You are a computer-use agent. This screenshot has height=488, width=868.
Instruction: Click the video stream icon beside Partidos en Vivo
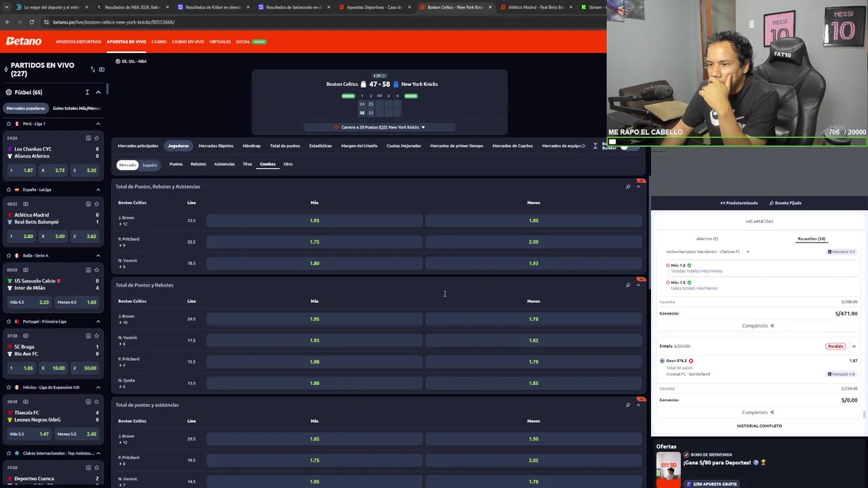[102, 69]
